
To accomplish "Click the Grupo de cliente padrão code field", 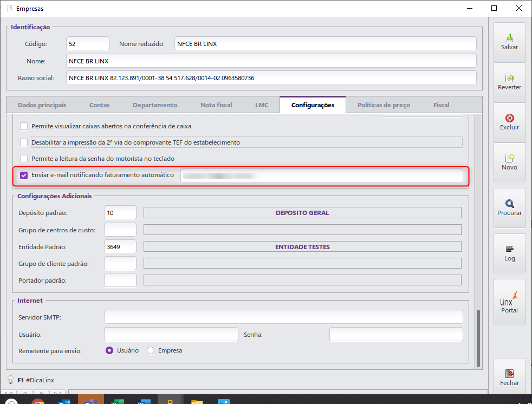I will (x=120, y=263).
